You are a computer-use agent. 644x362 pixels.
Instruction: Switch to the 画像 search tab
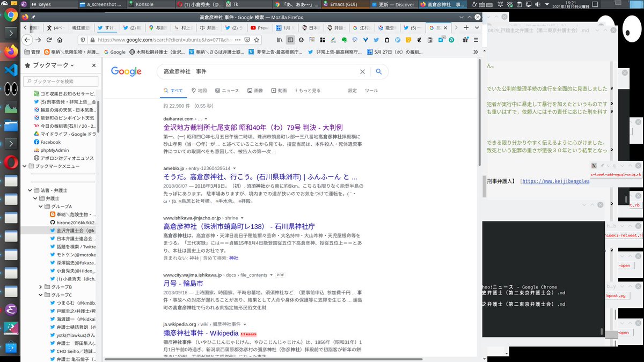255,91
